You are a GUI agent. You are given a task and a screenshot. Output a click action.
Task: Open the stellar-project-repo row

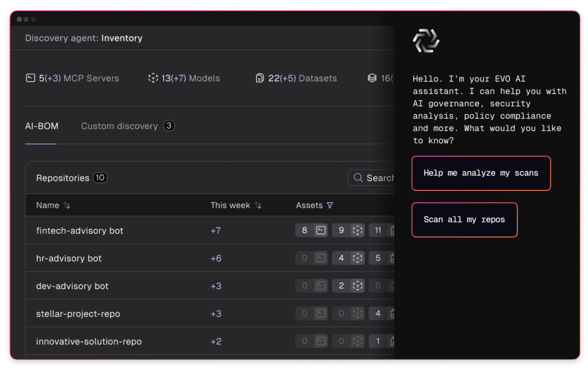click(78, 314)
